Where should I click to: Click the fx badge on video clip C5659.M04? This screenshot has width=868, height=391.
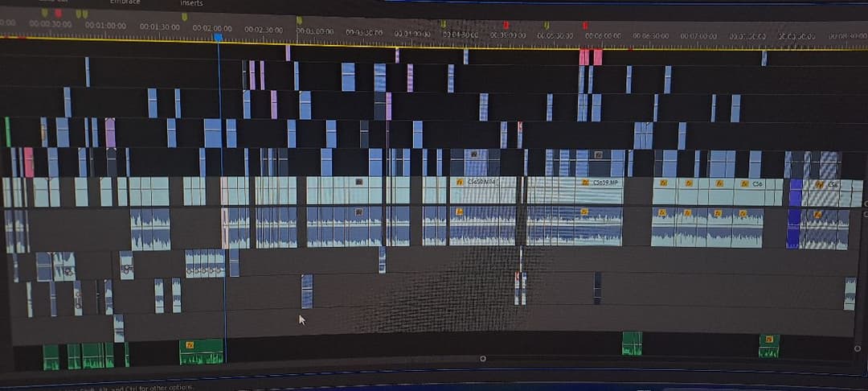(x=460, y=182)
